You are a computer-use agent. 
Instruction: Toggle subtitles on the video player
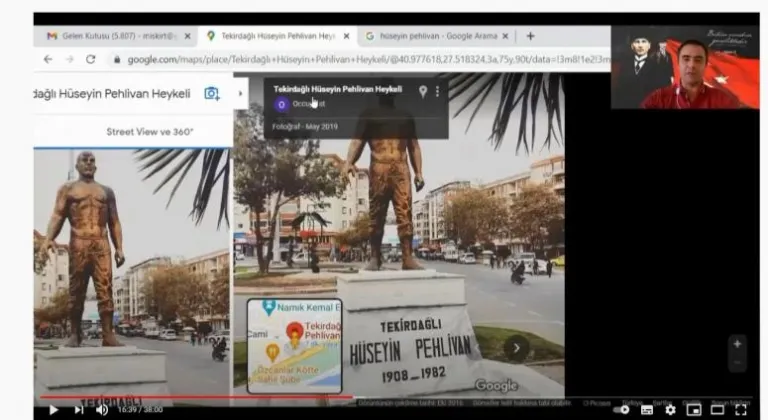(647, 409)
